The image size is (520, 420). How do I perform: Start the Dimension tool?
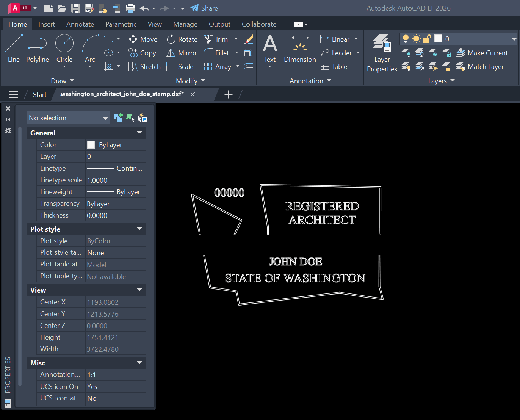click(300, 49)
